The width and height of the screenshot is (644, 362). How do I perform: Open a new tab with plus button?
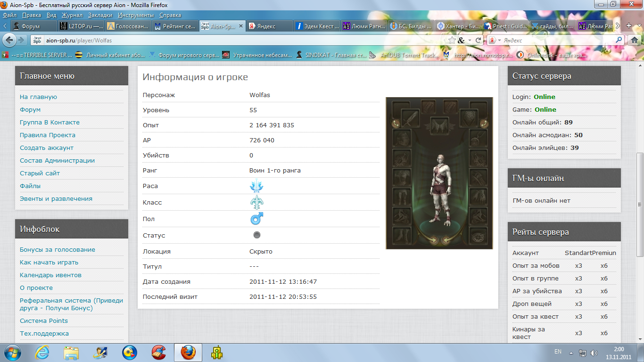(x=628, y=26)
